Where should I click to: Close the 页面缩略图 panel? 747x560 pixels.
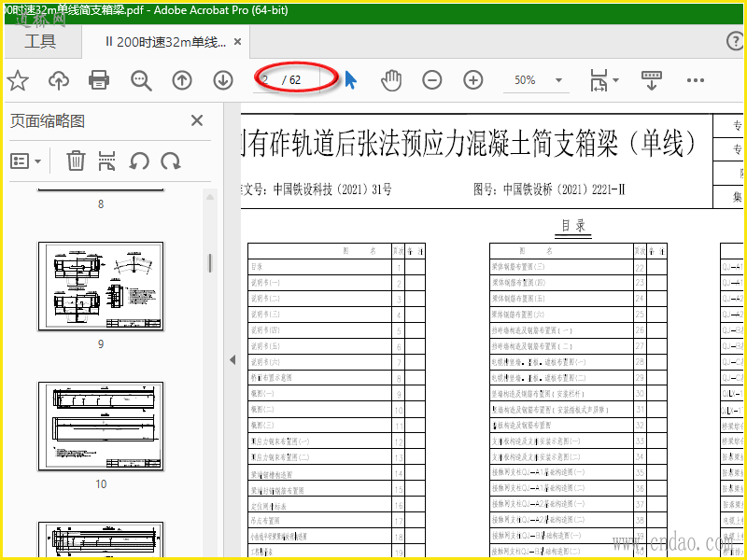click(197, 120)
